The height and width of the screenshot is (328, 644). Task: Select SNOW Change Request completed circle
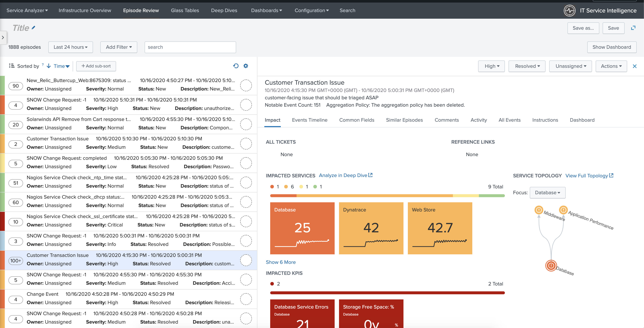tap(246, 163)
